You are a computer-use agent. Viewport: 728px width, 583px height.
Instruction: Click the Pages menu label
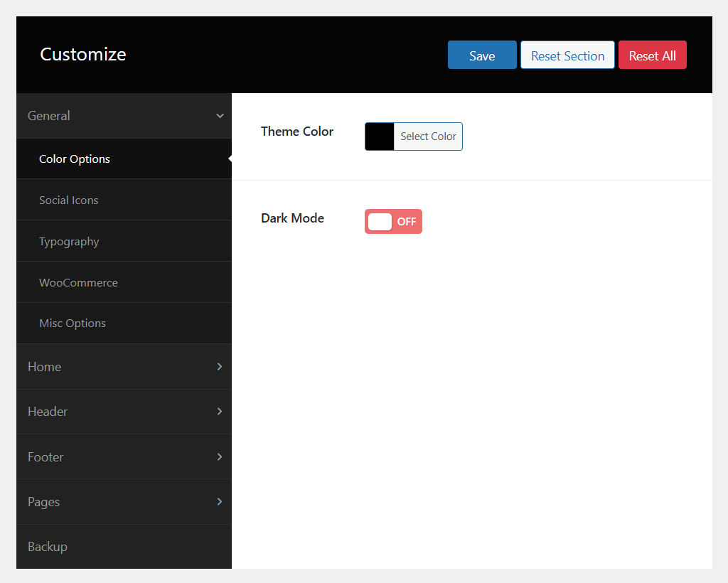44,502
